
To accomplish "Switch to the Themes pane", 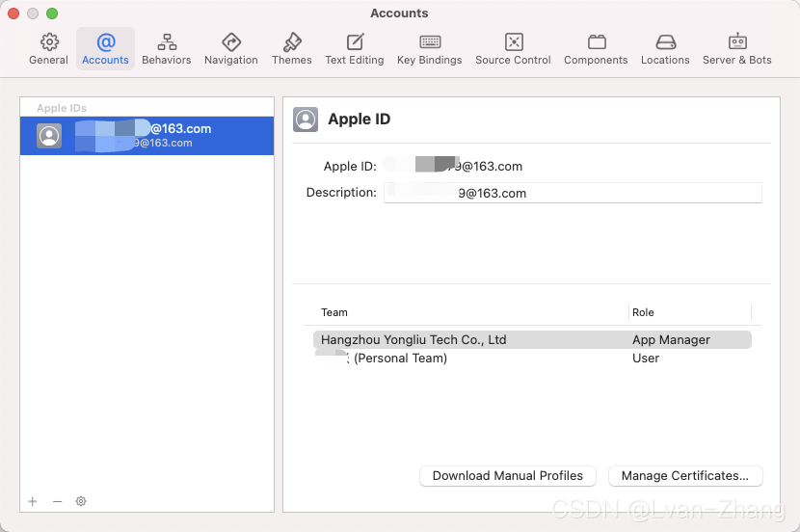I will pos(292,49).
